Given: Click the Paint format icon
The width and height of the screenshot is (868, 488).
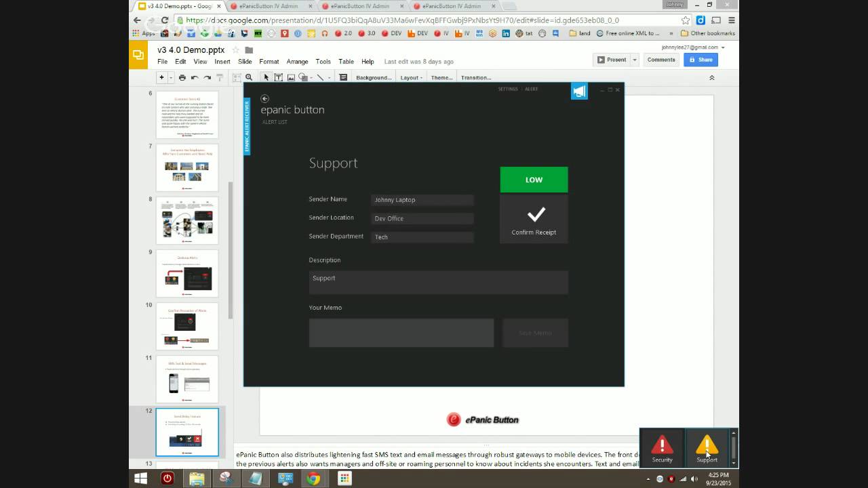Looking at the screenshot, I should [220, 77].
